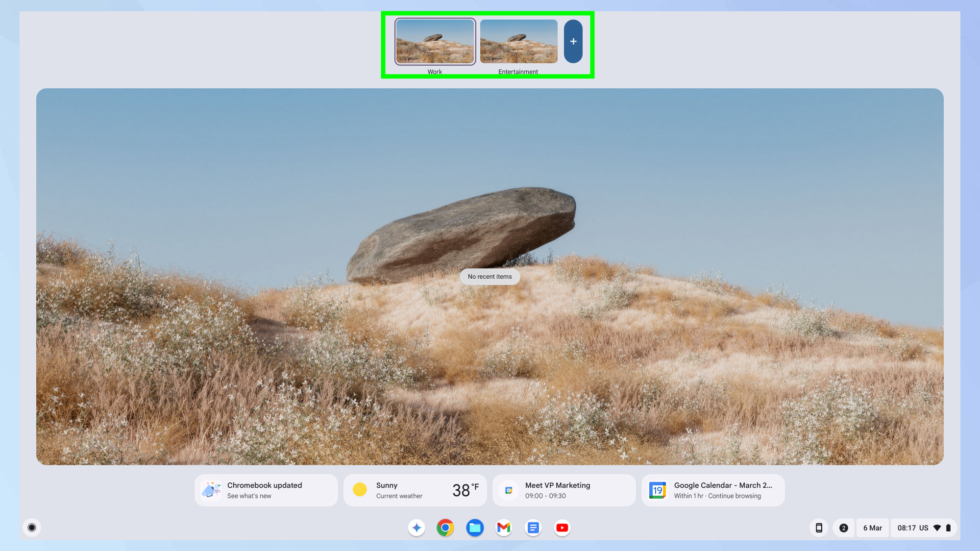Viewport: 980px width, 551px height.
Task: Launch Google Docs from the shelf
Action: point(533,527)
